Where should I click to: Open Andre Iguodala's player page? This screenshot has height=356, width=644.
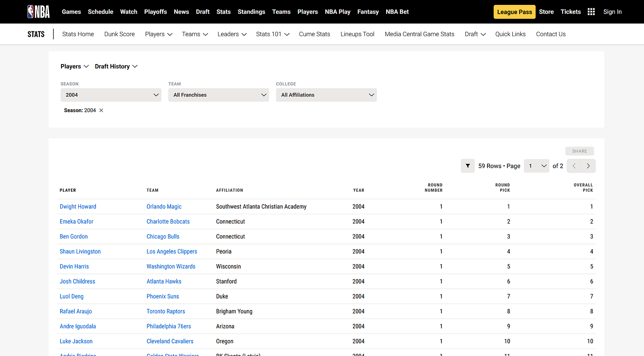coord(78,326)
